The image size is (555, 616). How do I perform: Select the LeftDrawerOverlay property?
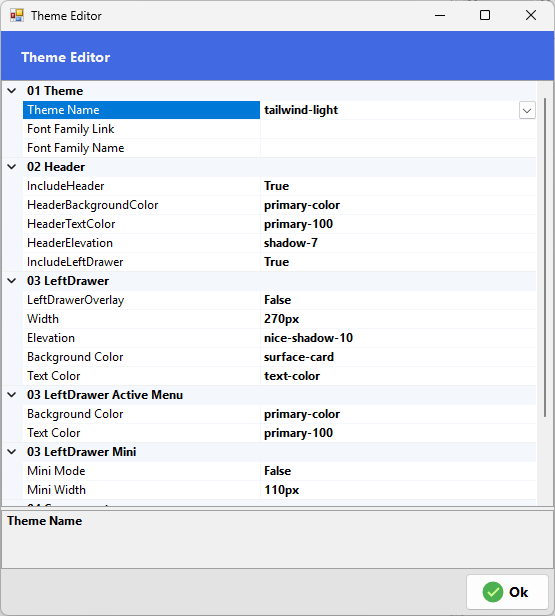pos(75,300)
